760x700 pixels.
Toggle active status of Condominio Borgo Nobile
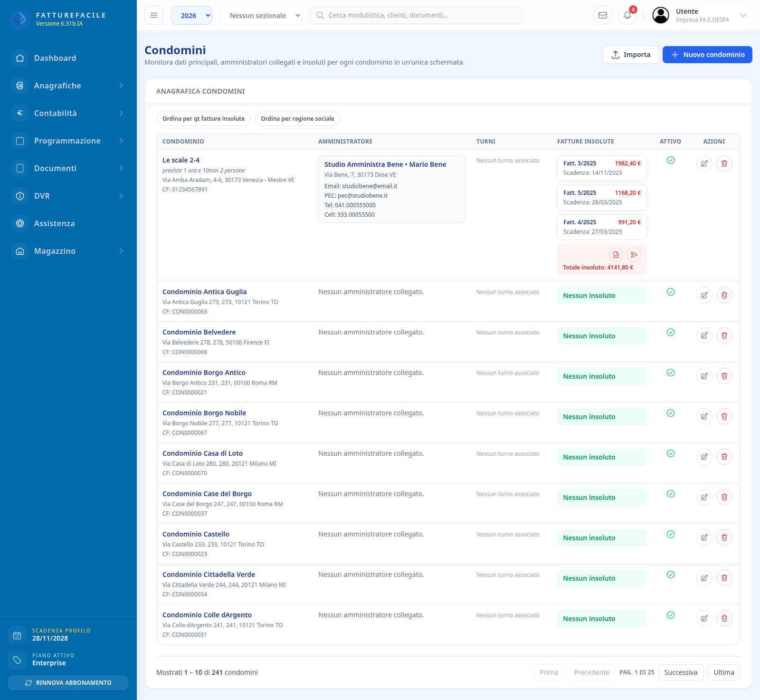pyautogui.click(x=671, y=413)
